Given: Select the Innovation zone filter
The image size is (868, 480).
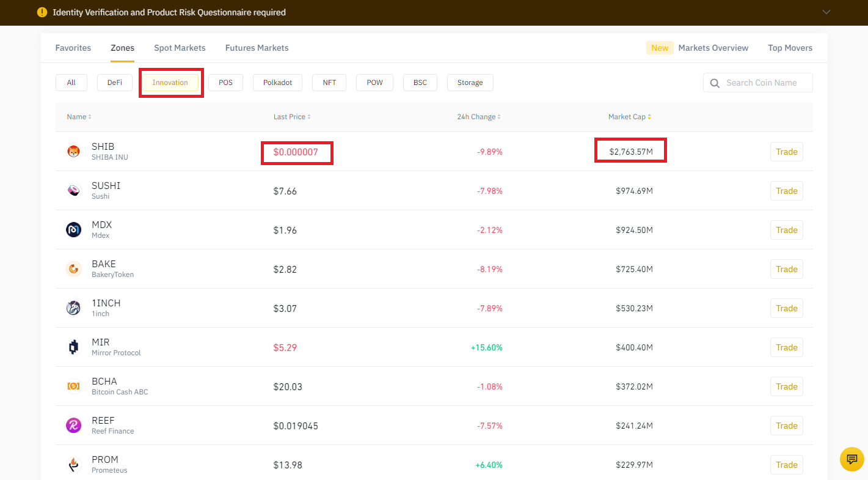Looking at the screenshot, I should [170, 83].
